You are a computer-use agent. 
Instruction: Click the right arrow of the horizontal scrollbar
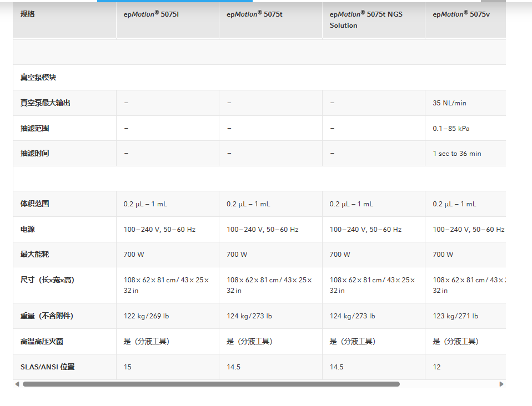click(501, 384)
